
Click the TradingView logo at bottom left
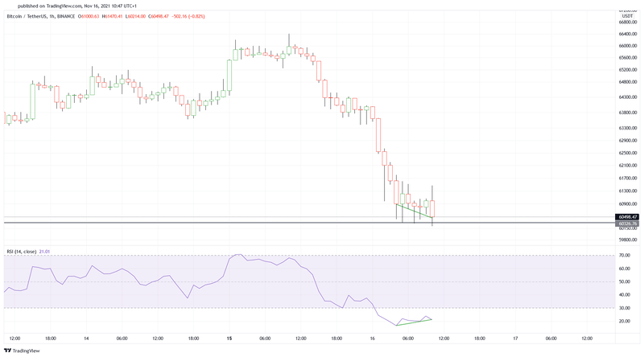pyautogui.click(x=22, y=351)
